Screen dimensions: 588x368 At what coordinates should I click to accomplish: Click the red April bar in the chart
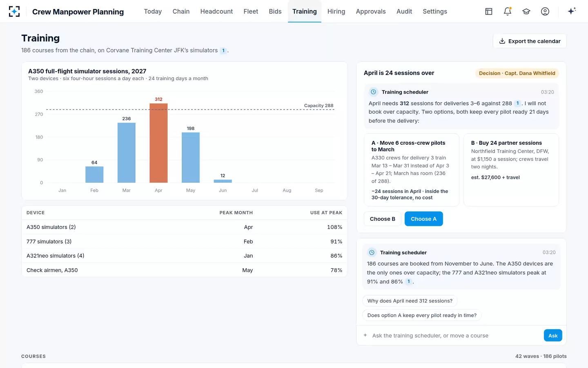coord(158,143)
